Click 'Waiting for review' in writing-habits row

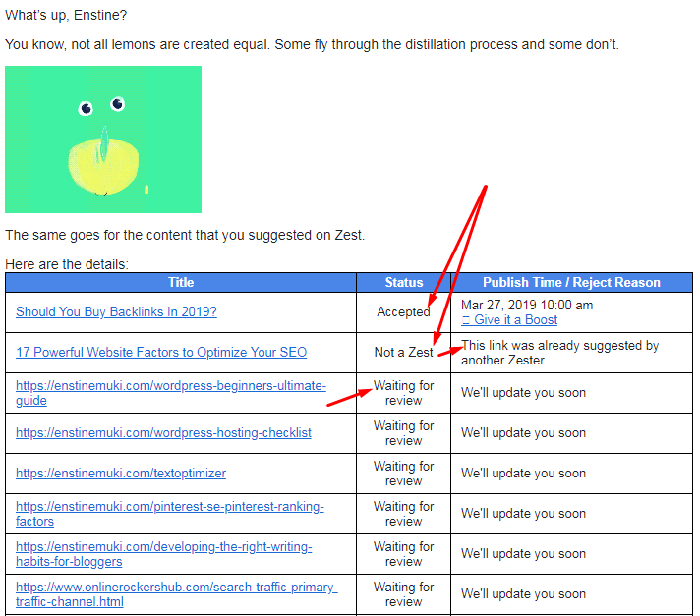point(403,553)
